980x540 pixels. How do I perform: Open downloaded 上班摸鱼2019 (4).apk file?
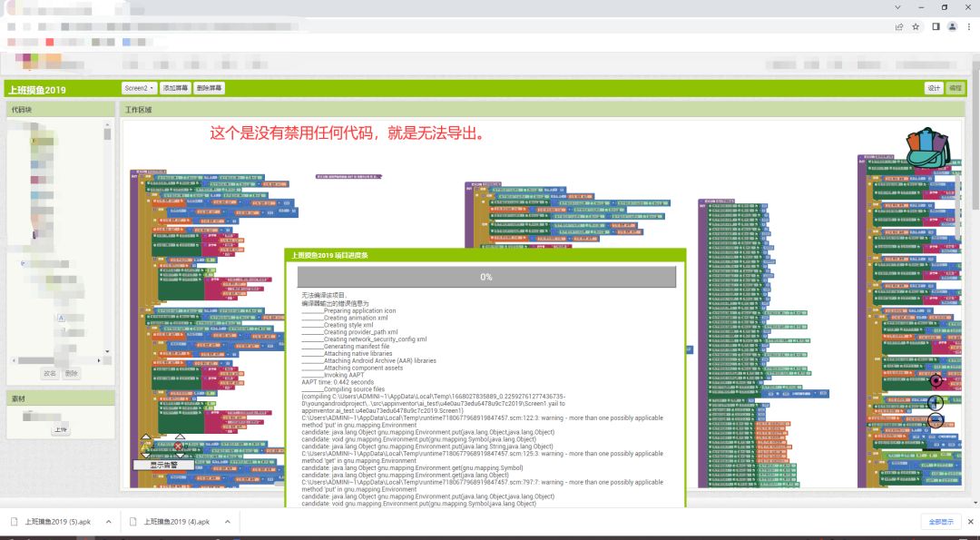click(x=176, y=522)
